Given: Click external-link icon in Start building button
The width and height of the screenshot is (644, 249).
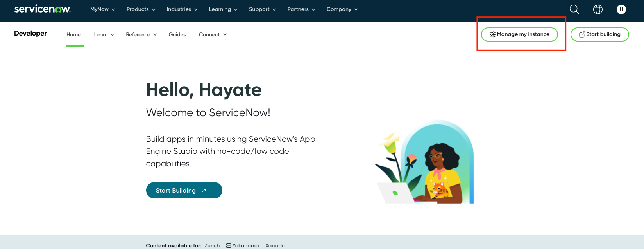Looking at the screenshot, I should tap(582, 34).
